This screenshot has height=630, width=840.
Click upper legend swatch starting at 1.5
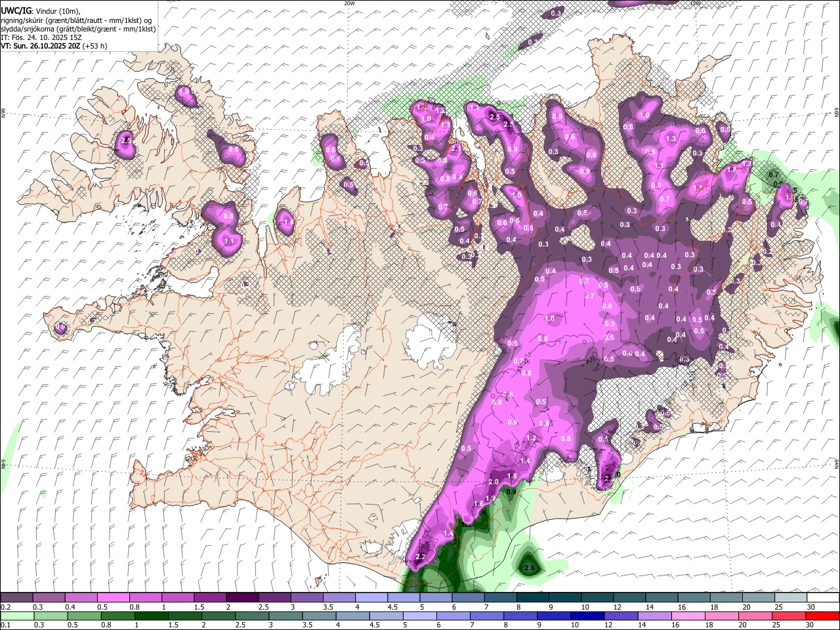coord(210,598)
